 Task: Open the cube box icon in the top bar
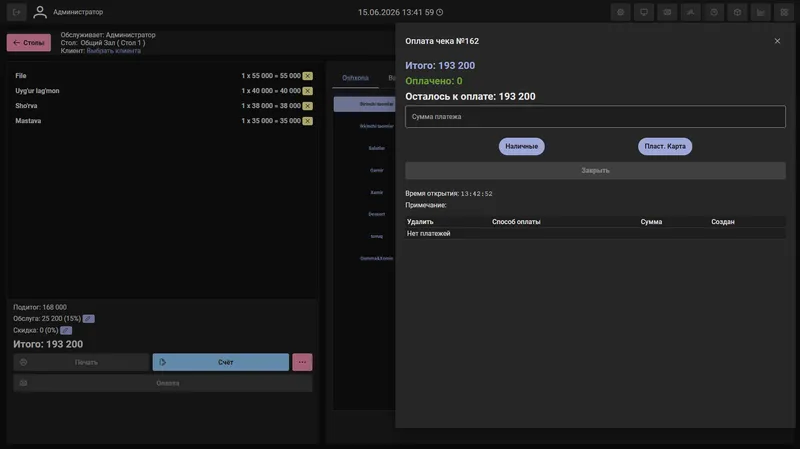[x=737, y=12]
